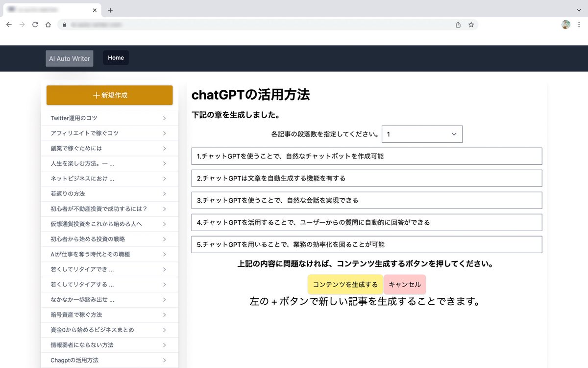Click chevron beside 暗号資産で稼ぐ方法

coord(164,315)
